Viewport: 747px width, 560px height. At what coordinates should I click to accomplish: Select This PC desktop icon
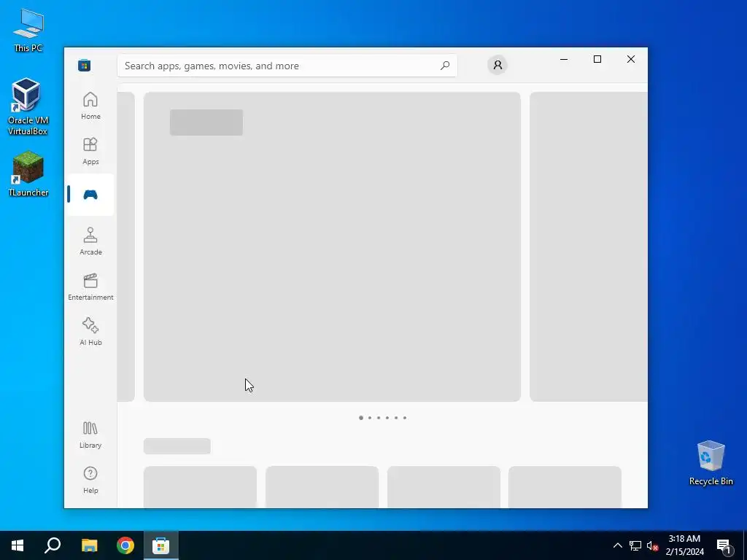(x=28, y=30)
